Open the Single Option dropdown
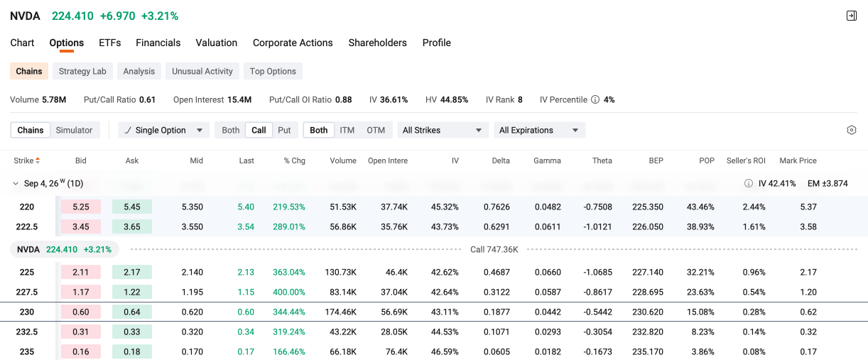The width and height of the screenshot is (868, 360). pyautogui.click(x=164, y=130)
